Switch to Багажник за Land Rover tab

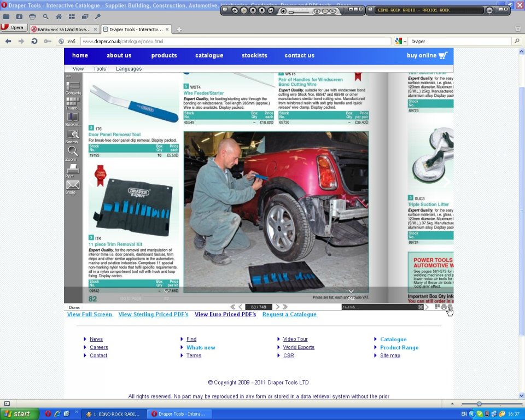[x=64, y=30]
